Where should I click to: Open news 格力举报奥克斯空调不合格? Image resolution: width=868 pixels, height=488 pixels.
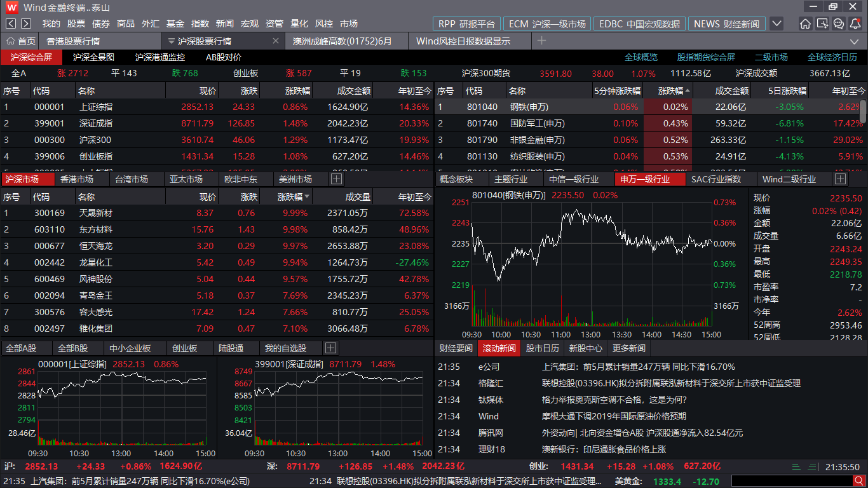coord(614,400)
